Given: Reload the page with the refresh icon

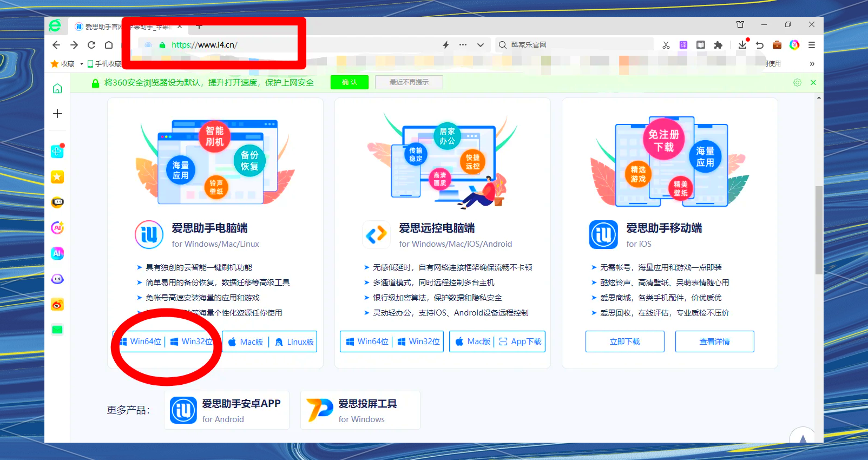Looking at the screenshot, I should [x=91, y=45].
